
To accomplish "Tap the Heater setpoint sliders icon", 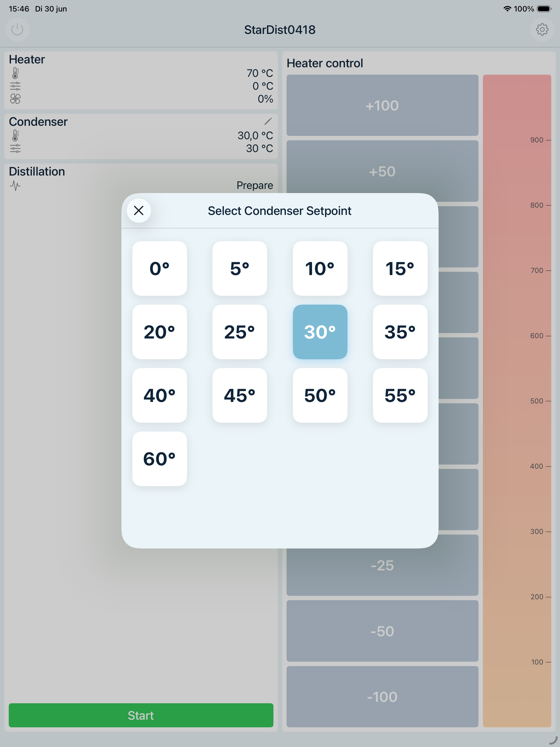I will [x=15, y=86].
